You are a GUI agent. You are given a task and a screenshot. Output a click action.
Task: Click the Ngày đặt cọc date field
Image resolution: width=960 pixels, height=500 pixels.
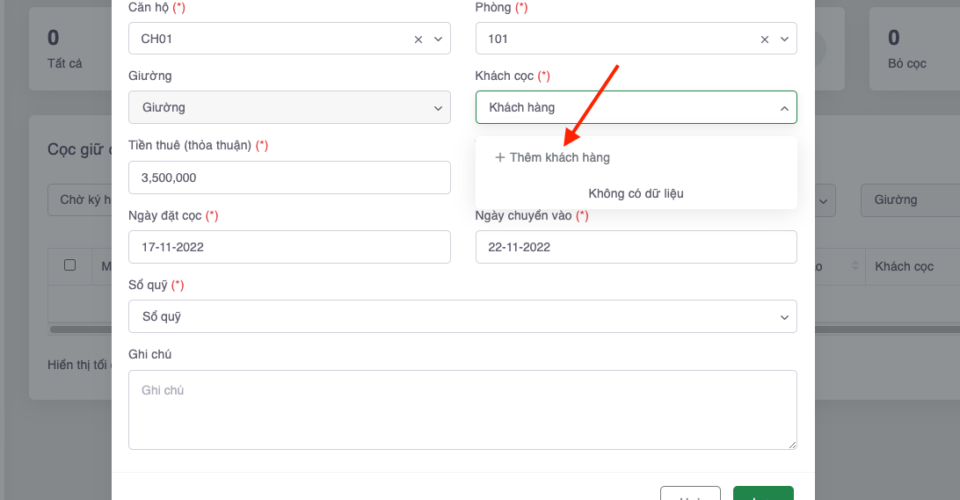tap(289, 247)
